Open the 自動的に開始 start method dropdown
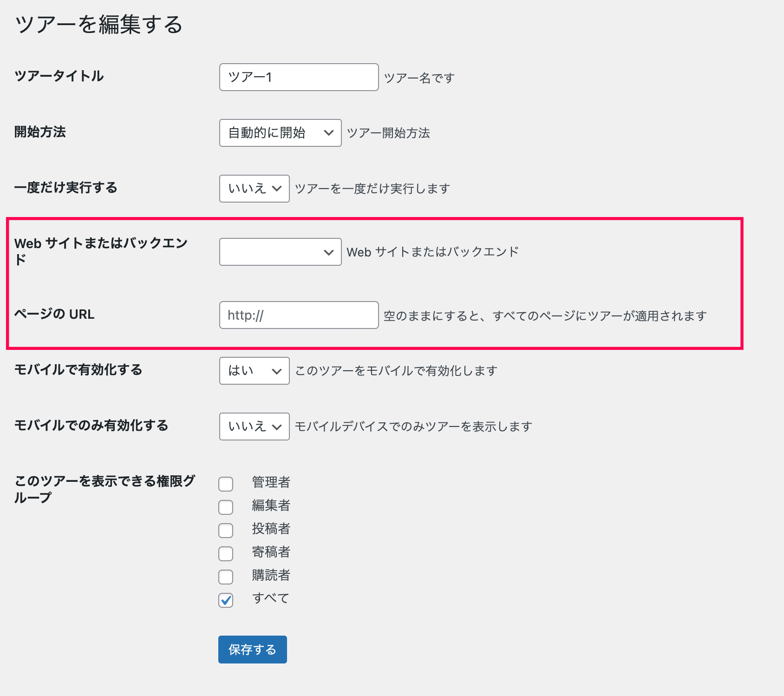 (x=280, y=133)
